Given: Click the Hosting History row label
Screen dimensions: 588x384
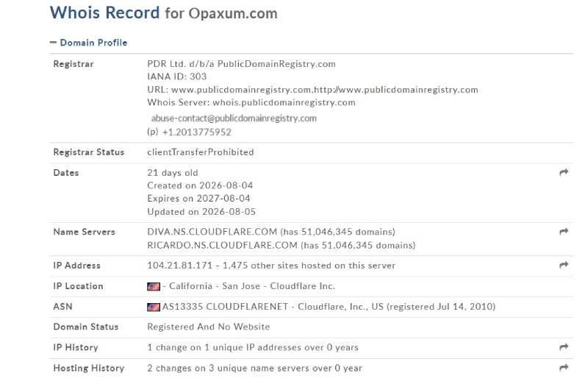Looking at the screenshot, I should [88, 369].
